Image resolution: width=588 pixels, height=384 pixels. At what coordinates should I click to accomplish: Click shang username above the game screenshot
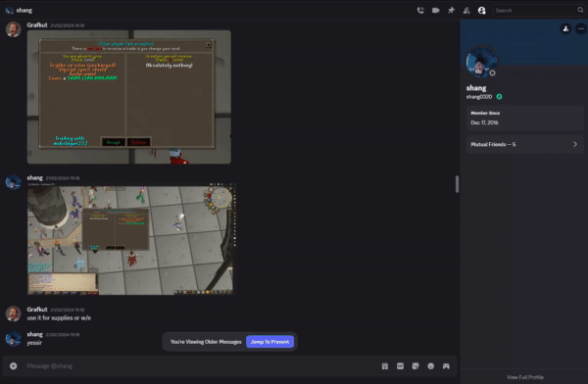34,177
